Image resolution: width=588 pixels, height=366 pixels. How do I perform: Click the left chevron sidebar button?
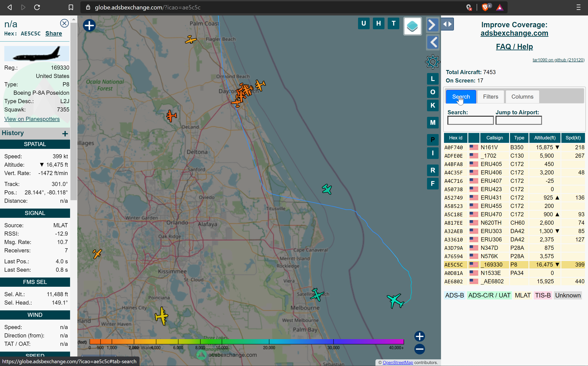coord(433,42)
